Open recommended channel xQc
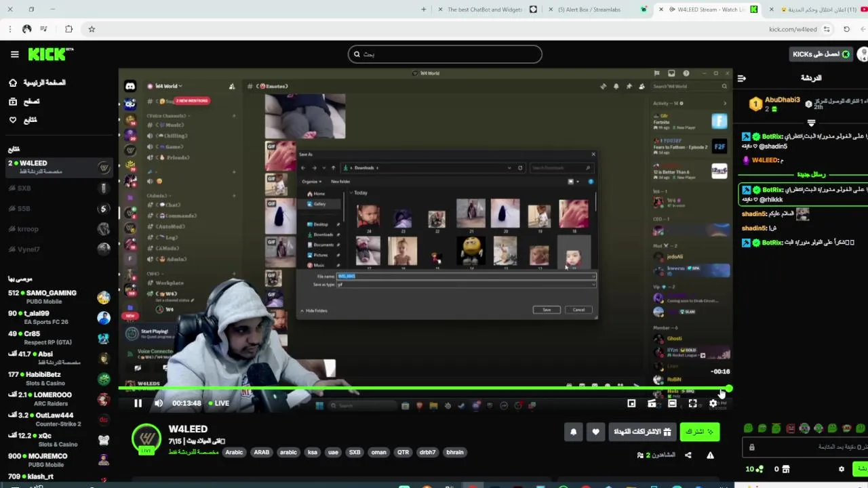Screen dimensions: 868x488 (59, 439)
